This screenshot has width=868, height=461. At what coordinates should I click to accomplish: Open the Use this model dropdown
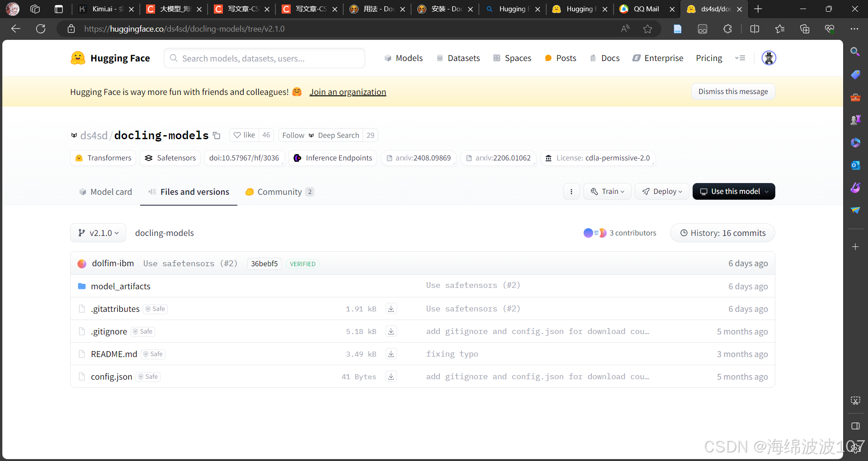pos(734,192)
